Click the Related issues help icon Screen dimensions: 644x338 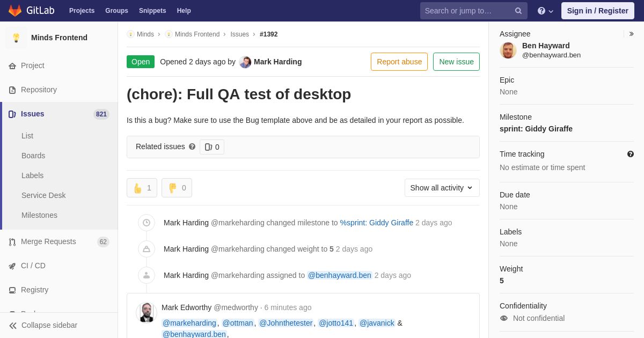pyautogui.click(x=192, y=146)
